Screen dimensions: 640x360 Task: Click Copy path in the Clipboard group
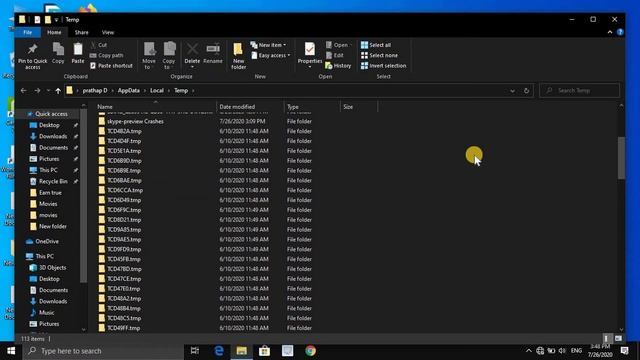click(x=107, y=55)
